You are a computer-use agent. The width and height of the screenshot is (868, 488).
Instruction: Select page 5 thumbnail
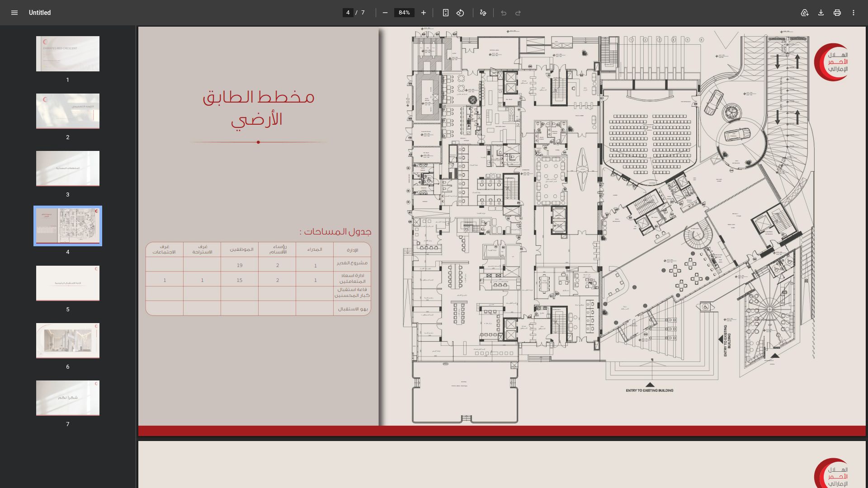(x=68, y=283)
